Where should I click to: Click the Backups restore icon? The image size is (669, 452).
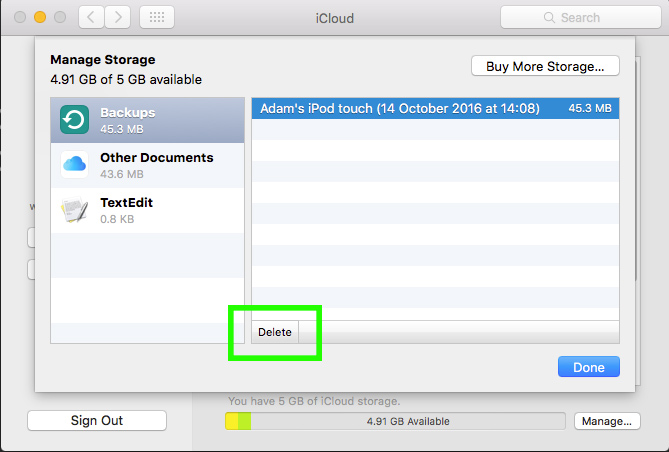tap(75, 120)
